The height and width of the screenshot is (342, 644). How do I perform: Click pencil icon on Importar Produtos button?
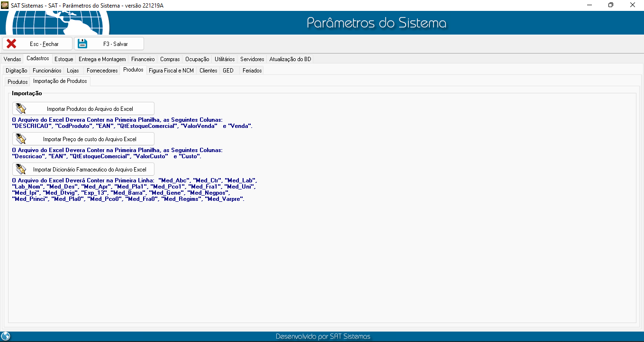pyautogui.click(x=21, y=109)
